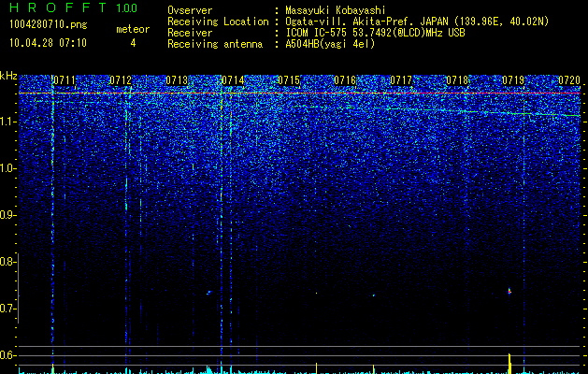This screenshot has height=374, width=588.
Task: Click the date stamp 10.04.28 07:10
Action: click(x=48, y=43)
